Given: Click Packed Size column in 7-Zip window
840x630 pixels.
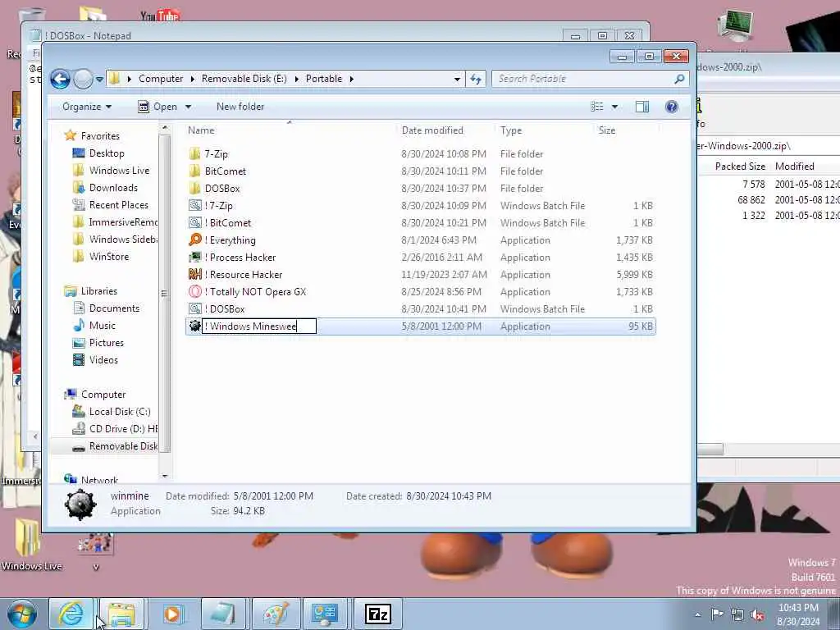Looking at the screenshot, I should click(x=740, y=166).
